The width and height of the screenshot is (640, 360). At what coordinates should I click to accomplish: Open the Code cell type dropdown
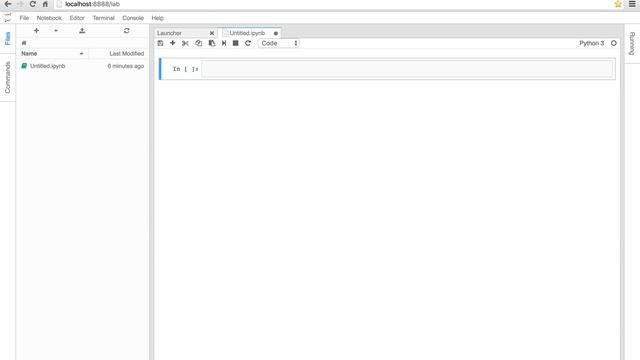pyautogui.click(x=279, y=43)
